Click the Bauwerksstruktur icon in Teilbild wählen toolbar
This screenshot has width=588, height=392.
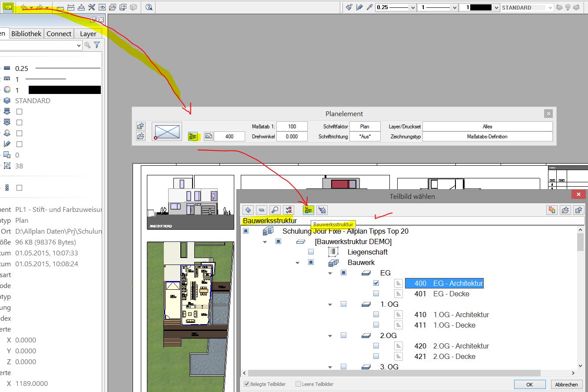(308, 210)
